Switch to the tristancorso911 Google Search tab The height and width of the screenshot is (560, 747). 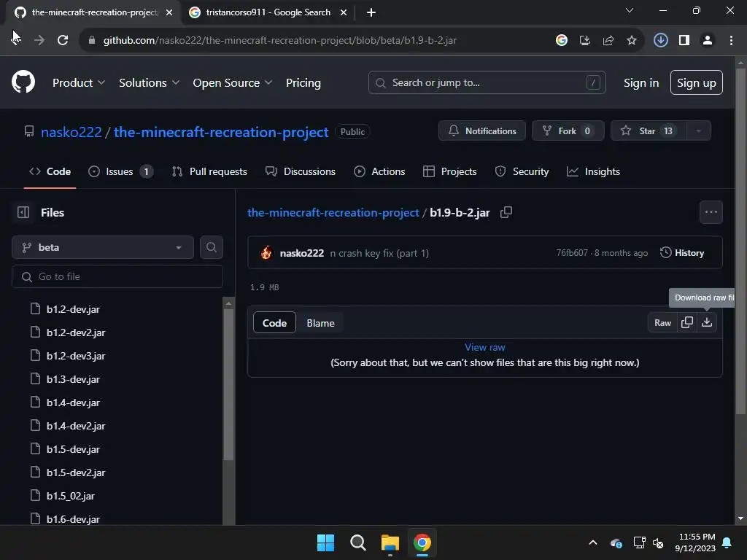coord(268,12)
